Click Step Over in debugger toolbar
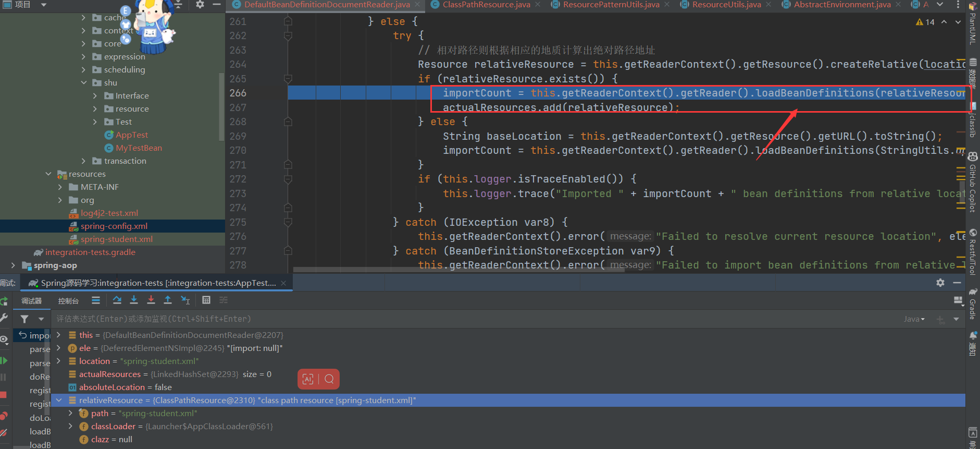Screen dimensions: 980x449 coord(117,300)
